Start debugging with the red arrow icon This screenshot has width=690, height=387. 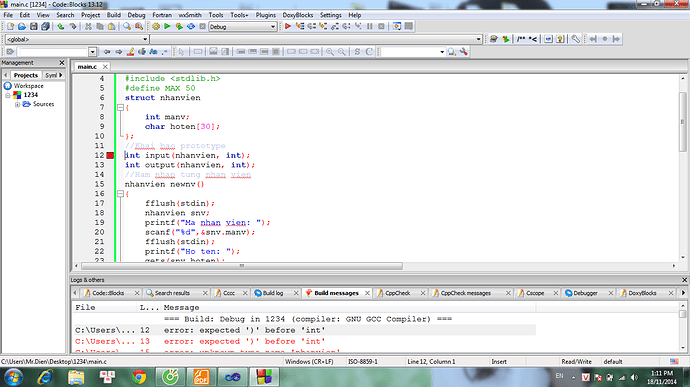(x=288, y=27)
